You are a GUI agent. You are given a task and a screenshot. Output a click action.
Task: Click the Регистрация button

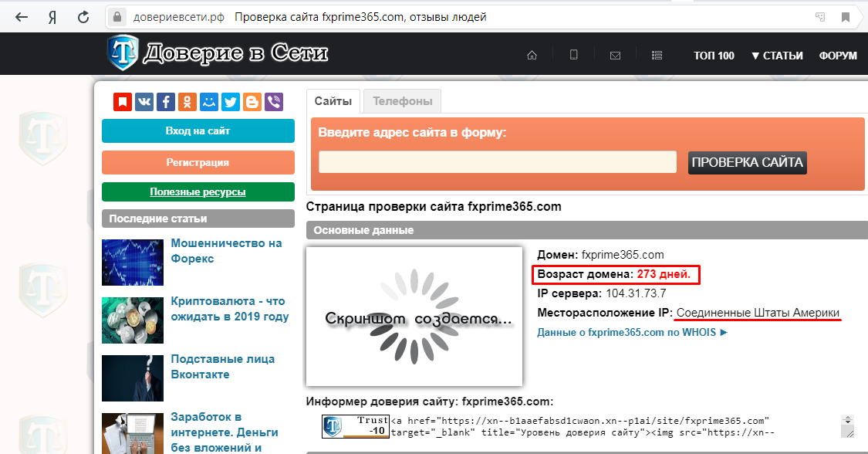198,163
